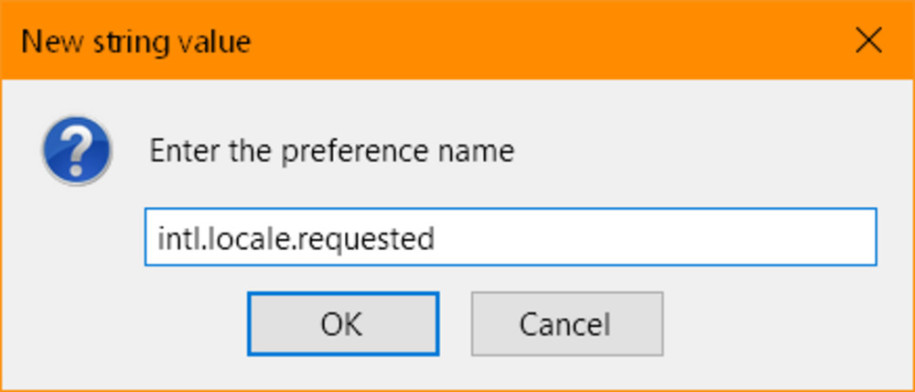Focus the preference name text field
915x392 pixels.
(x=511, y=237)
